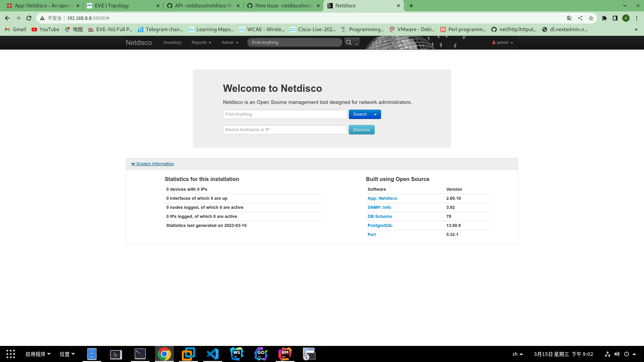The width and height of the screenshot is (644, 362).
Task: Click the Device hostname or IP input field
Action: point(285,130)
